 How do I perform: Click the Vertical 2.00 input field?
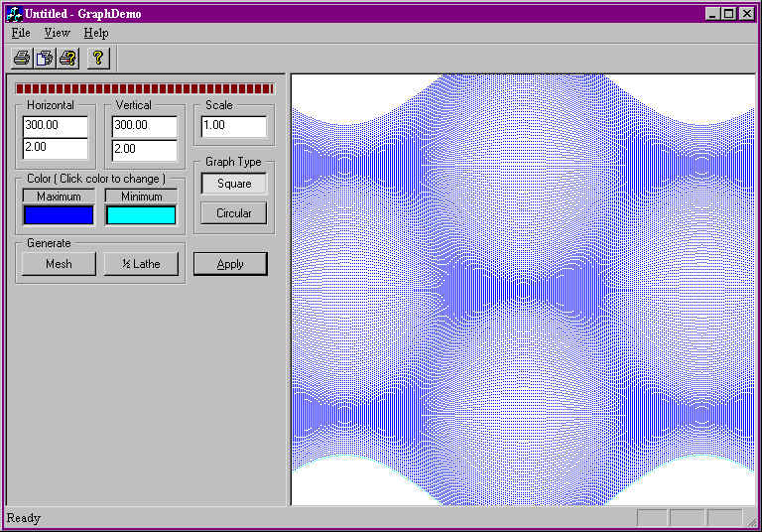pos(145,150)
